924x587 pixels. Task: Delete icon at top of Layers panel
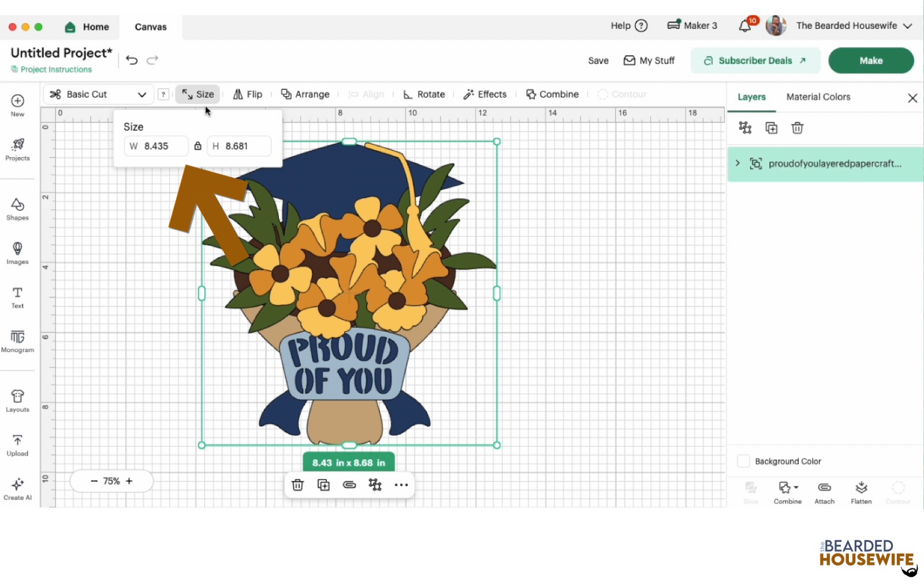(x=798, y=128)
